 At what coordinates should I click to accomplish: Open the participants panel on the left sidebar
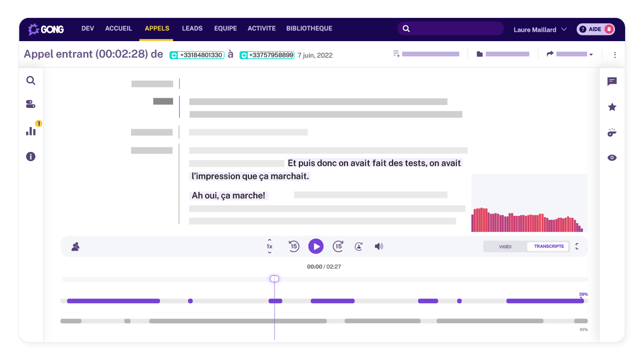point(30,104)
